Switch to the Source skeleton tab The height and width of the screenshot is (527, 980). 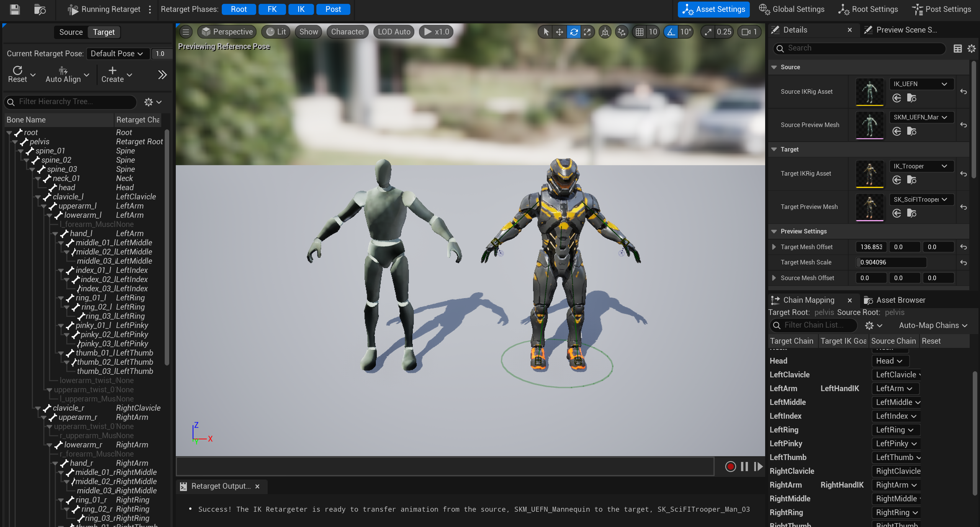(x=71, y=32)
